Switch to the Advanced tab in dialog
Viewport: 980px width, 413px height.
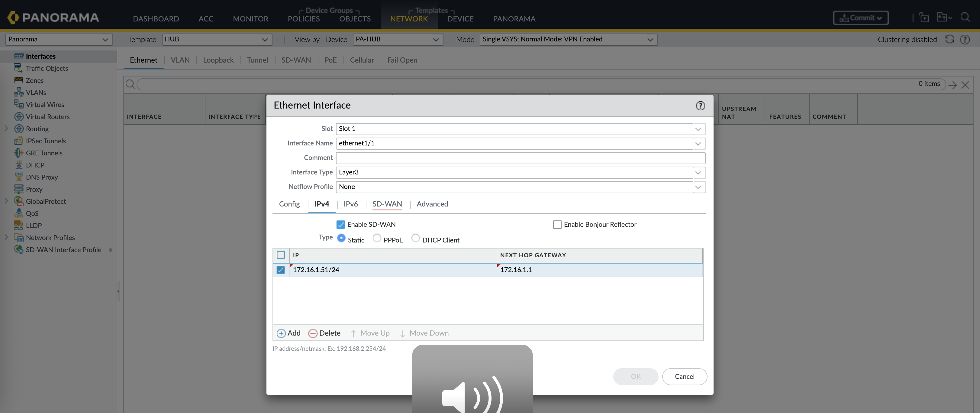pyautogui.click(x=432, y=204)
